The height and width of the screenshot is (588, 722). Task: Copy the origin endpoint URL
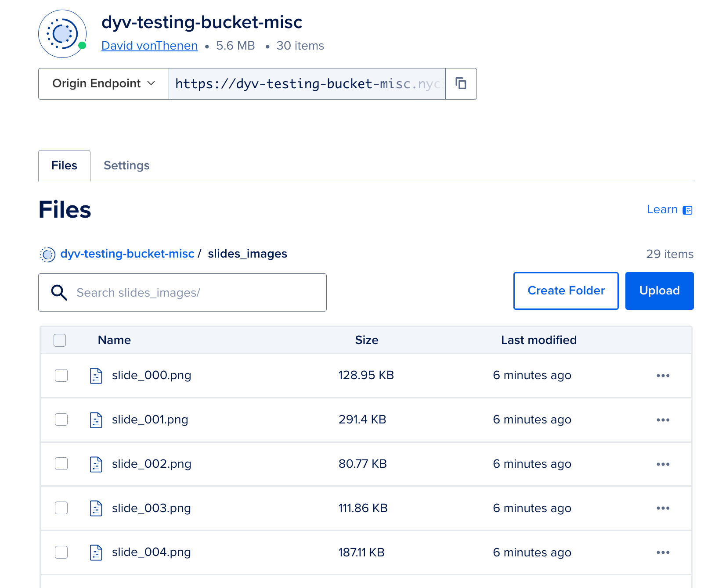click(x=461, y=83)
